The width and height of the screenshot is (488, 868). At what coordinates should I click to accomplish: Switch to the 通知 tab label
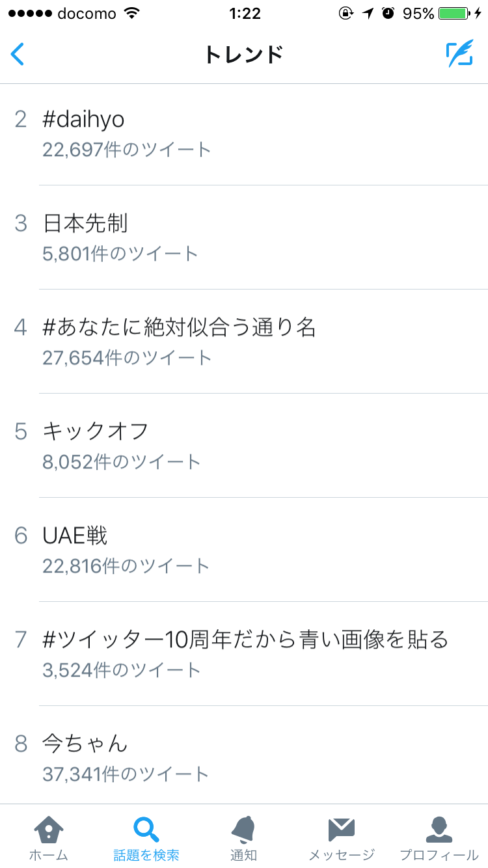pos(243,855)
